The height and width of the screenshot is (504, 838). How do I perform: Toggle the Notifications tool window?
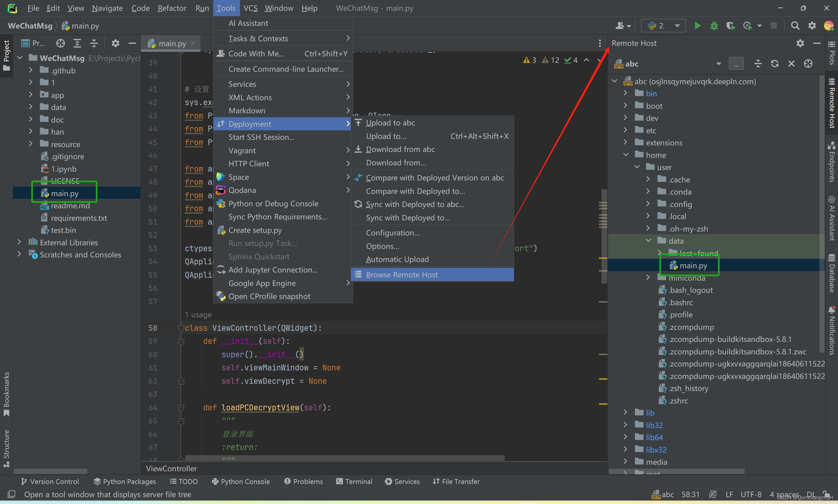click(831, 330)
